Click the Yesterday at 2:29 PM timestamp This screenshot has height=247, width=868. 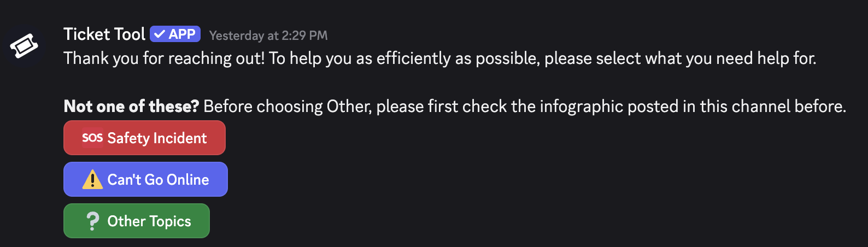point(268,36)
